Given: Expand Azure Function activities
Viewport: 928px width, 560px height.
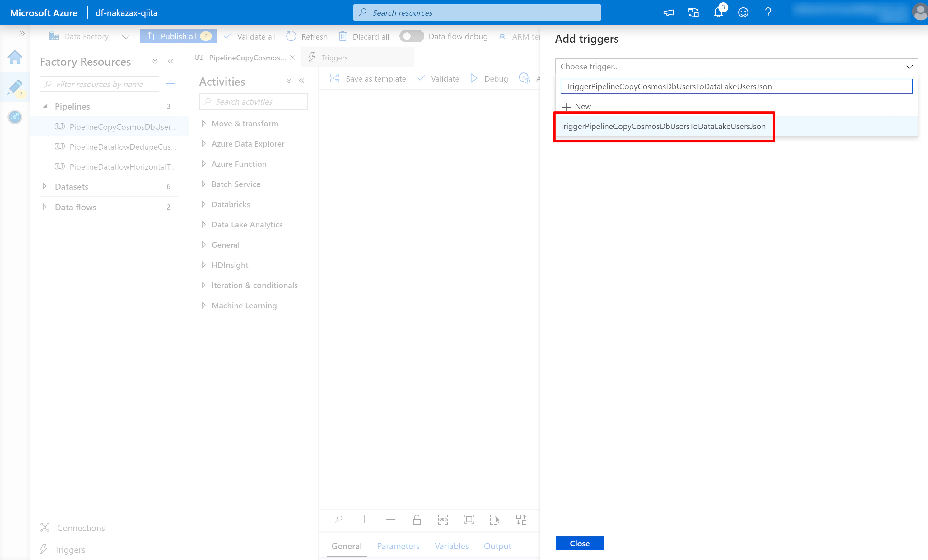Looking at the screenshot, I should (203, 164).
